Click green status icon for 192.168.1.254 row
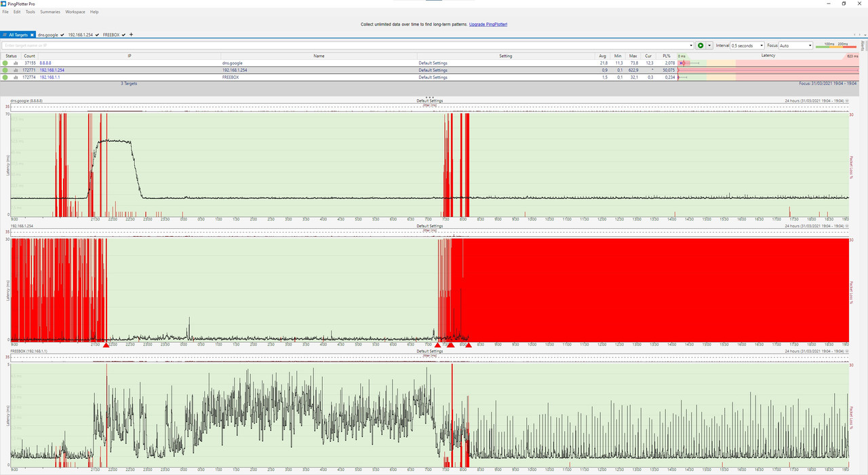This screenshot has height=475, width=868. click(5, 70)
